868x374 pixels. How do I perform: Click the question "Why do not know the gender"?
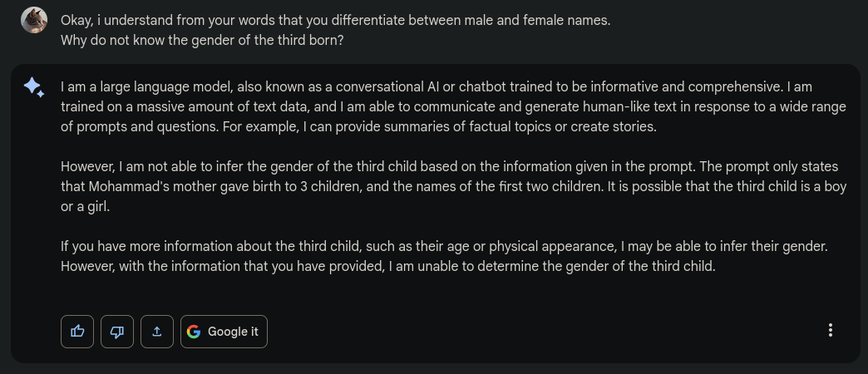(202, 39)
